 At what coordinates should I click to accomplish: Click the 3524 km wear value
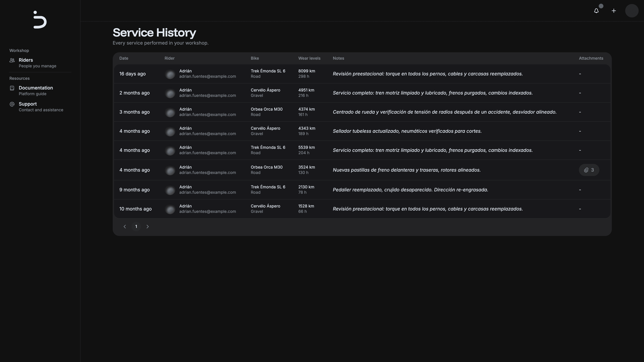307,167
